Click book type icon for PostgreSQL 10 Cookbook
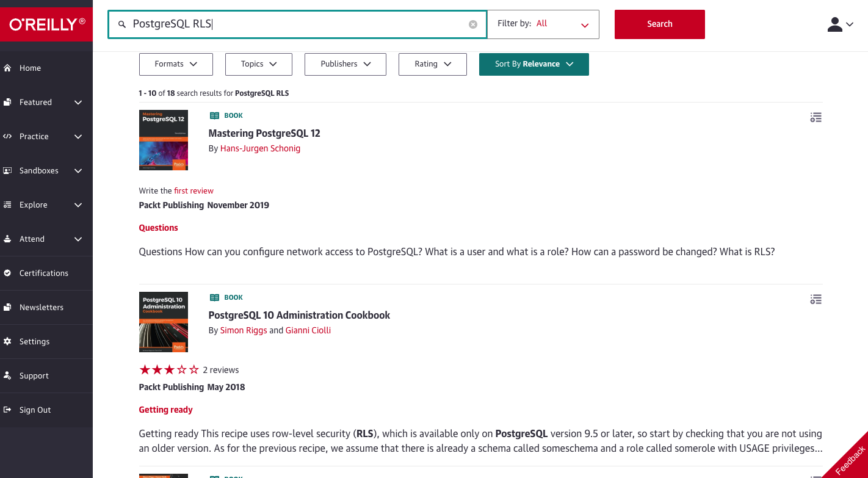The width and height of the screenshot is (868, 478). [x=214, y=297]
